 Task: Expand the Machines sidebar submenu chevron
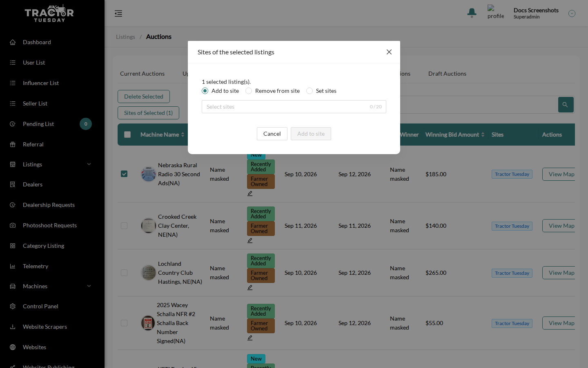[x=89, y=286]
